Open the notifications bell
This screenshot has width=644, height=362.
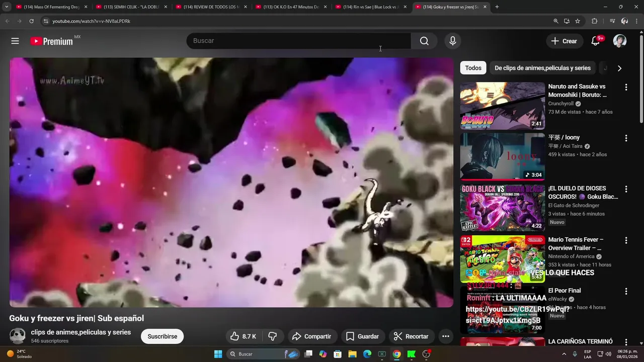[596, 41]
